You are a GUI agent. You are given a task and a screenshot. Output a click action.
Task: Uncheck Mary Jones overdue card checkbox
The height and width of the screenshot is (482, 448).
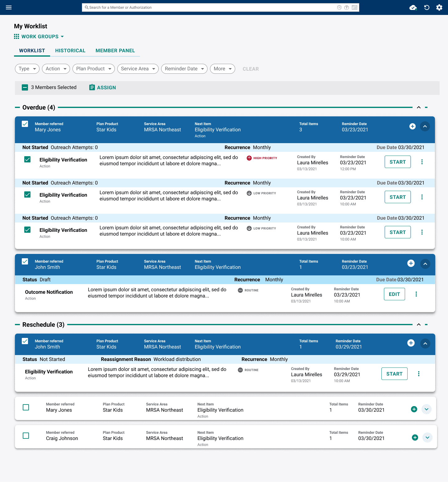point(25,124)
